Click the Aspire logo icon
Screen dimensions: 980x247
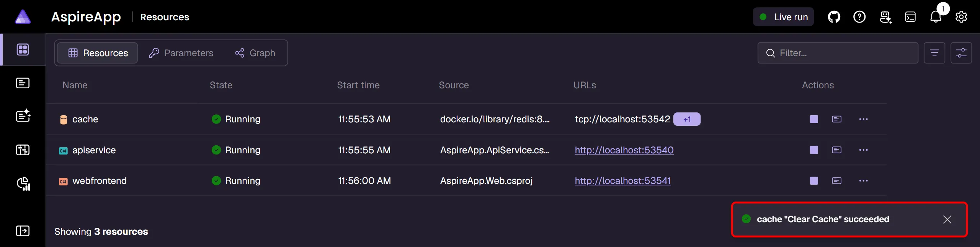coord(23,17)
